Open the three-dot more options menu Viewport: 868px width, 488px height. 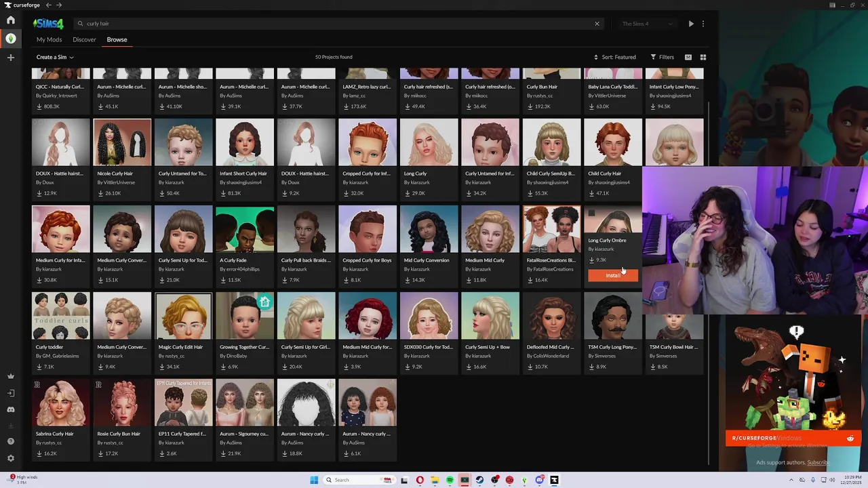click(703, 24)
